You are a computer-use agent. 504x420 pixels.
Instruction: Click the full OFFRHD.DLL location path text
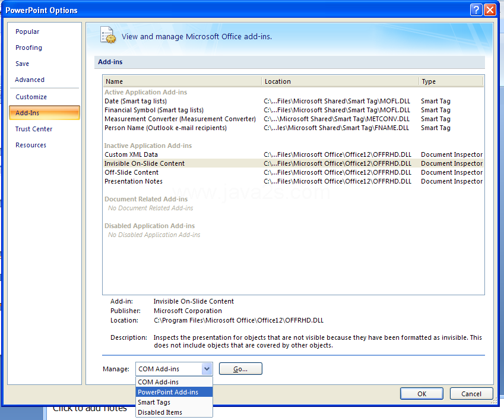tap(239, 320)
